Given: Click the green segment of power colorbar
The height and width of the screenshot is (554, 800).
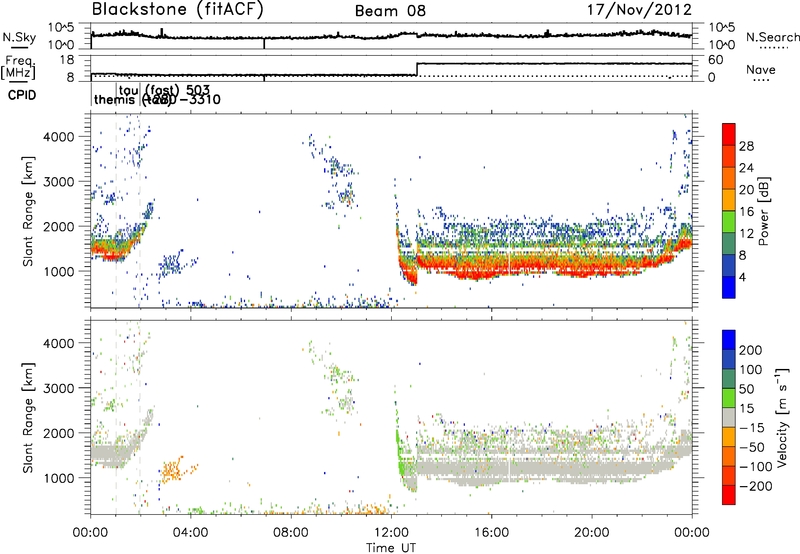Looking at the screenshot, I should point(729,222).
